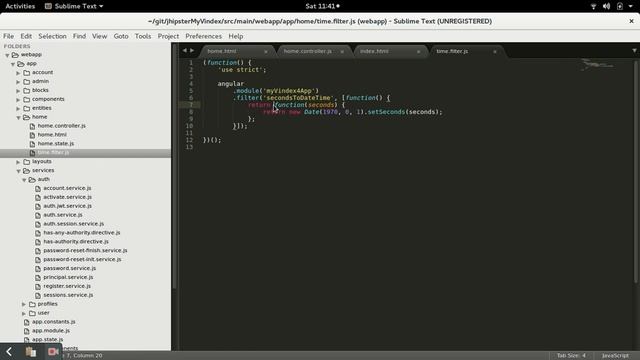Viewport: 640px width, 360px height.
Task: Open home.html in the sidebar
Action: [52, 135]
